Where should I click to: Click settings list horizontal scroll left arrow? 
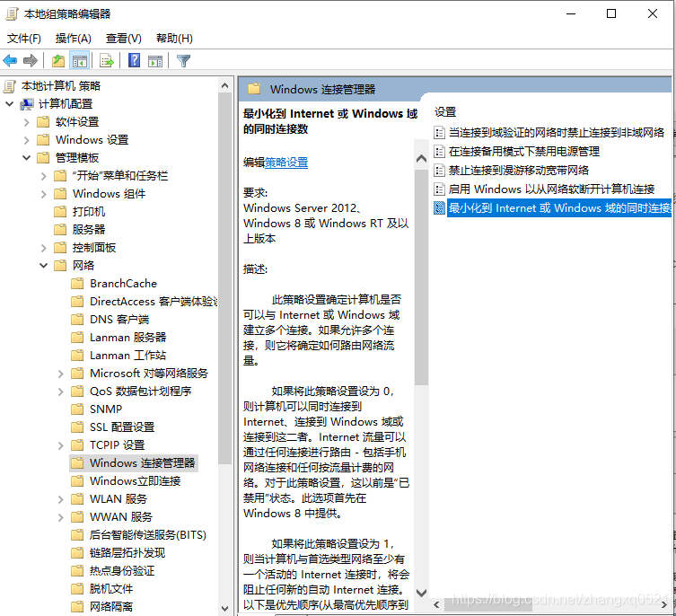coord(436,604)
